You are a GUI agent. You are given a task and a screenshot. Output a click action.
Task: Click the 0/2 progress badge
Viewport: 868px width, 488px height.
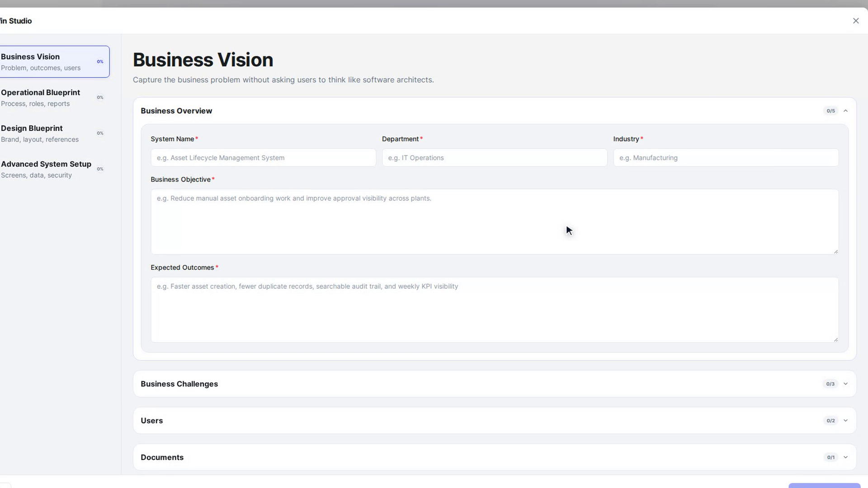tap(830, 421)
